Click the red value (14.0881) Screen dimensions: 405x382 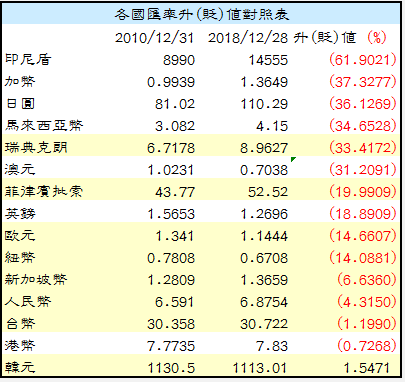pos(363,258)
